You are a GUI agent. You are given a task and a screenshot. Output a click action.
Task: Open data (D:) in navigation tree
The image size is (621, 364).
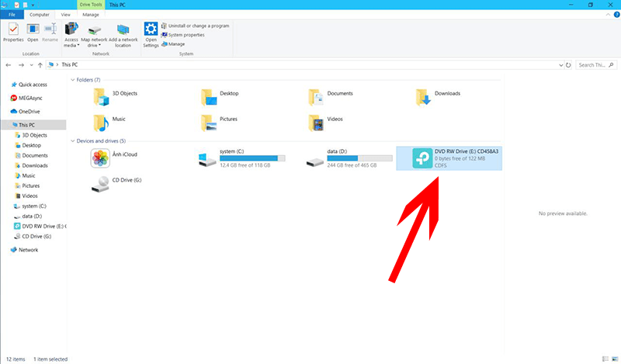pos(28,217)
